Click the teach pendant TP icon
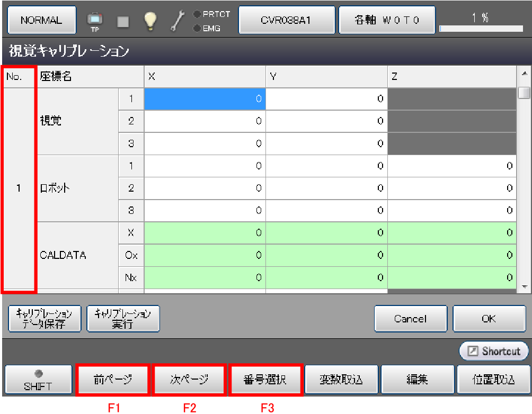Screen dimensions: 532x414 tap(94, 21)
